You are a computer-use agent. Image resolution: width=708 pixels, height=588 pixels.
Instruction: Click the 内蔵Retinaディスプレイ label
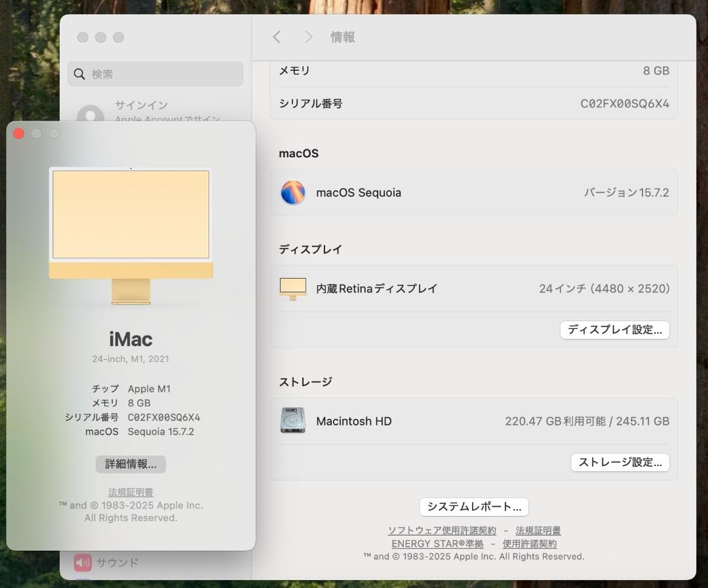point(376,288)
